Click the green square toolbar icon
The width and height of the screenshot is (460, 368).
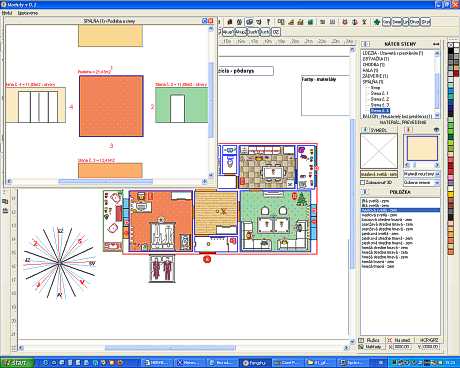(310, 22)
